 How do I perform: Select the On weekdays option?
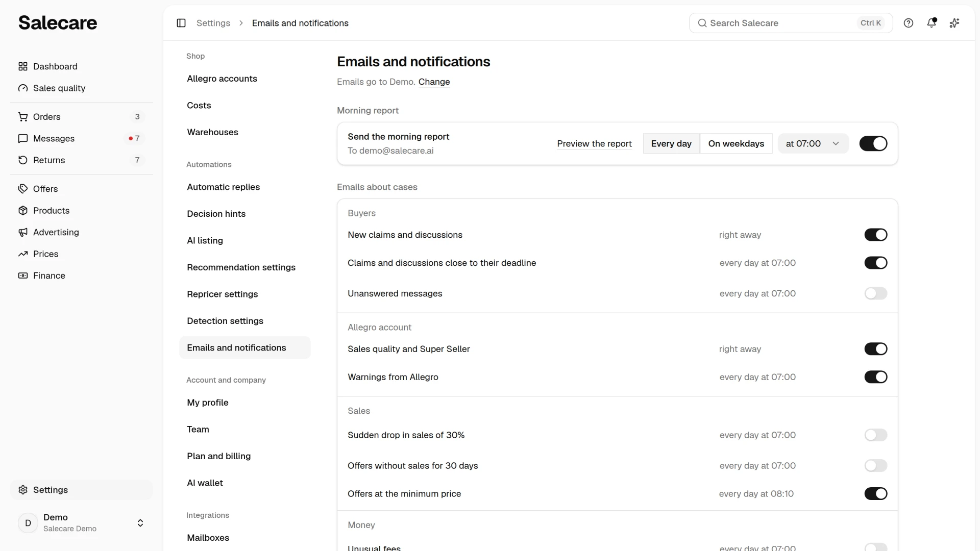tap(736, 143)
